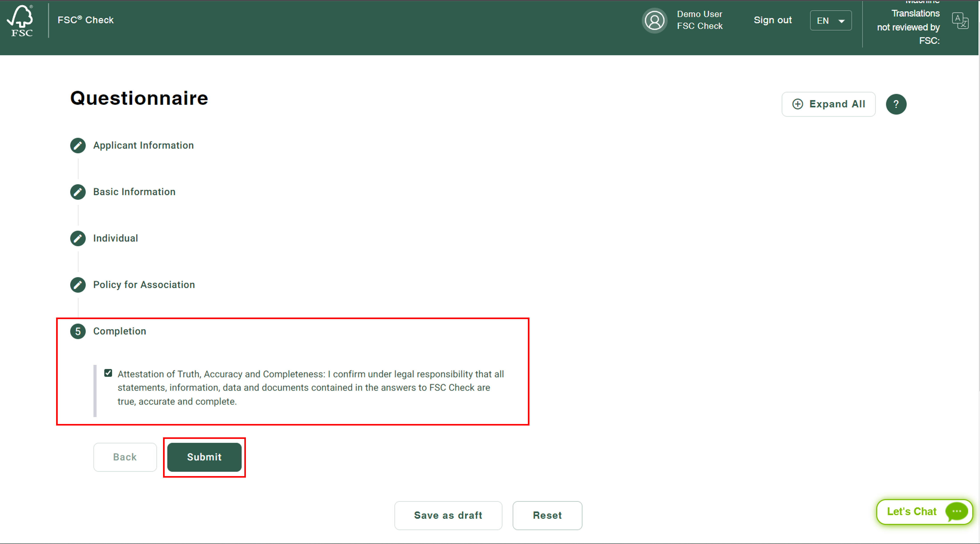Click the Completion step number 5 icon
Viewport: 980px width, 544px height.
click(78, 331)
